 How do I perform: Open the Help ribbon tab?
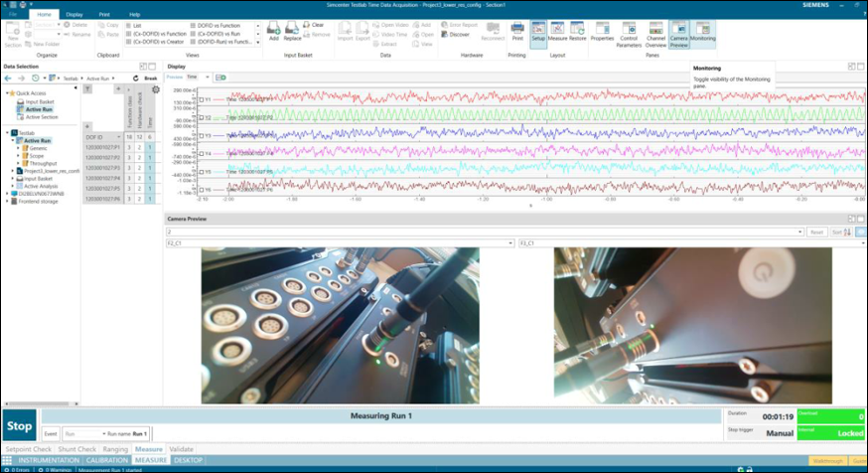134,14
